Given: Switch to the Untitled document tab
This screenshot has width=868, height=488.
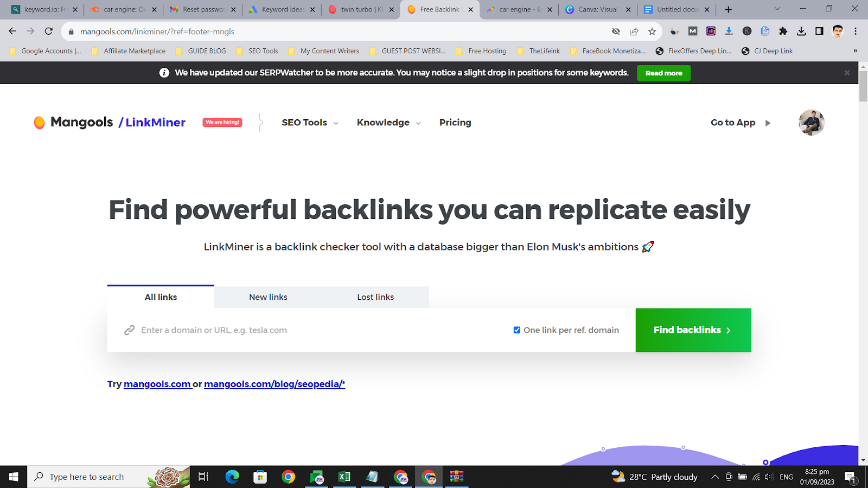Looking at the screenshot, I should coord(677,9).
